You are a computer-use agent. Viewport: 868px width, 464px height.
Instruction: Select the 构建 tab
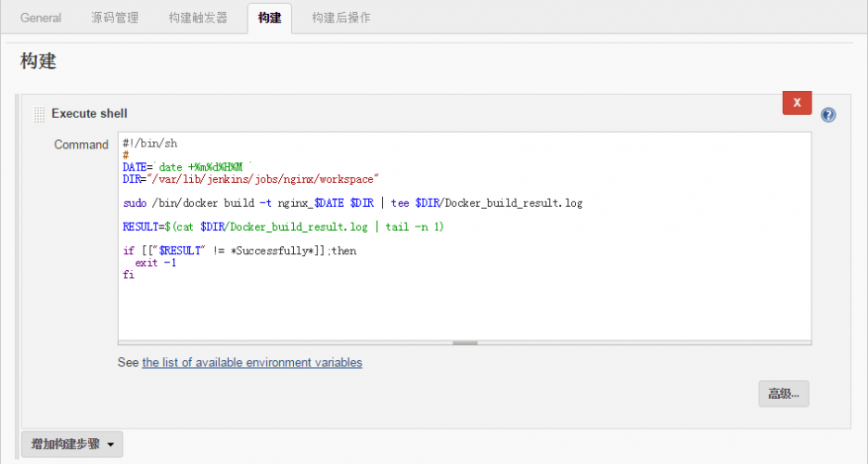(x=270, y=18)
